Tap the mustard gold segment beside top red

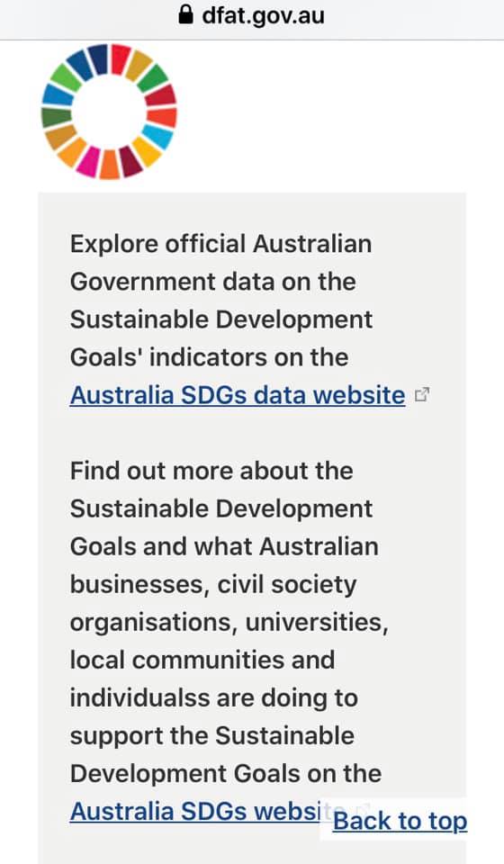(139, 65)
